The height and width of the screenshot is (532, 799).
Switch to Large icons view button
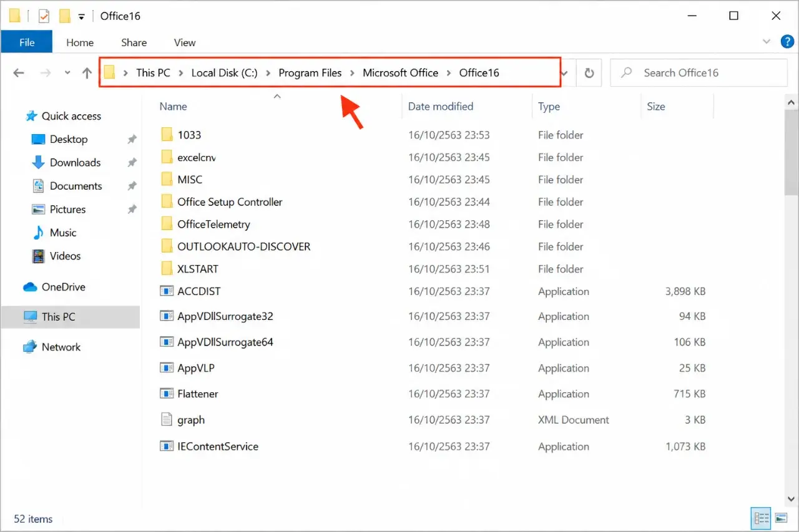[781, 518]
